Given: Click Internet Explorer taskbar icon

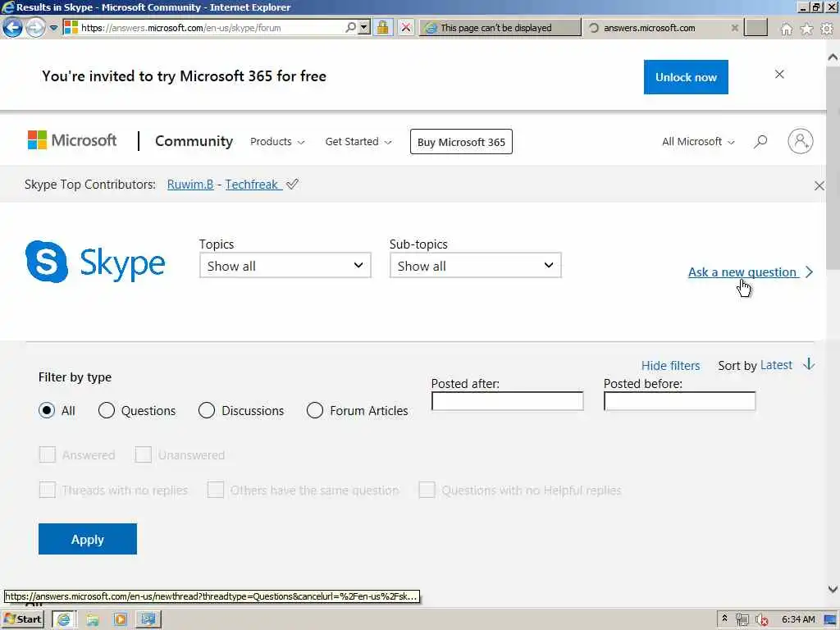Looking at the screenshot, I should 64,619.
